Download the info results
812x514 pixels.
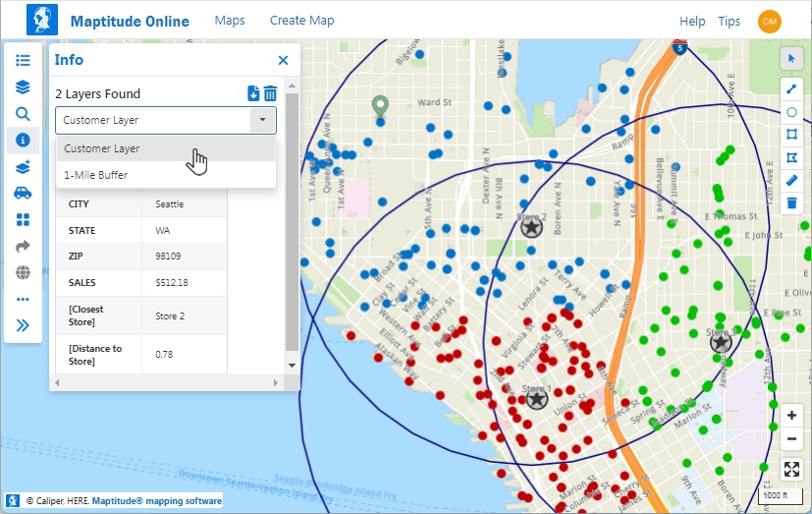(253, 93)
